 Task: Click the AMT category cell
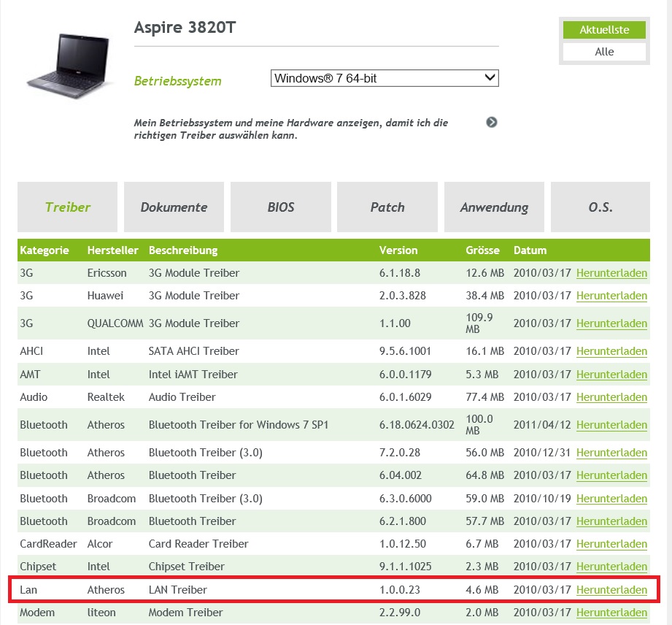click(x=30, y=375)
